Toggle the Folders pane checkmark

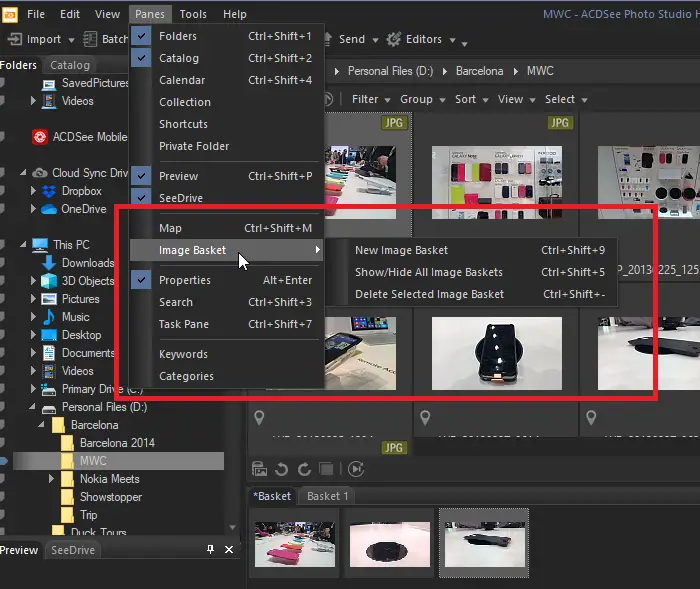click(141, 36)
